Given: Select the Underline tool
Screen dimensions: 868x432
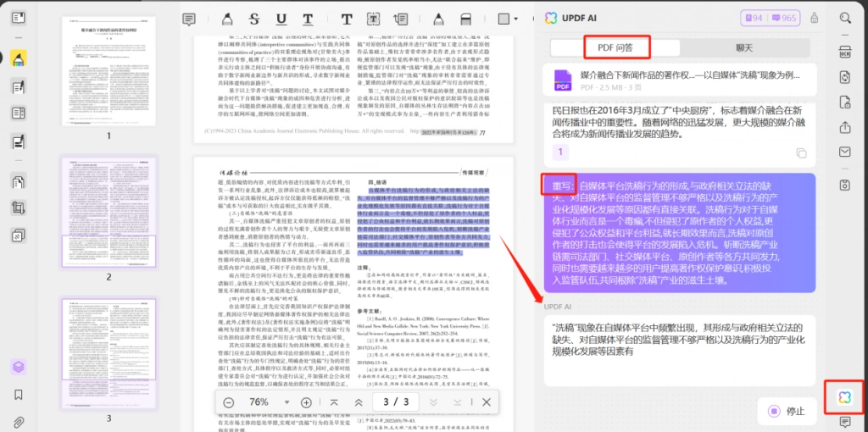Looking at the screenshot, I should (281, 19).
